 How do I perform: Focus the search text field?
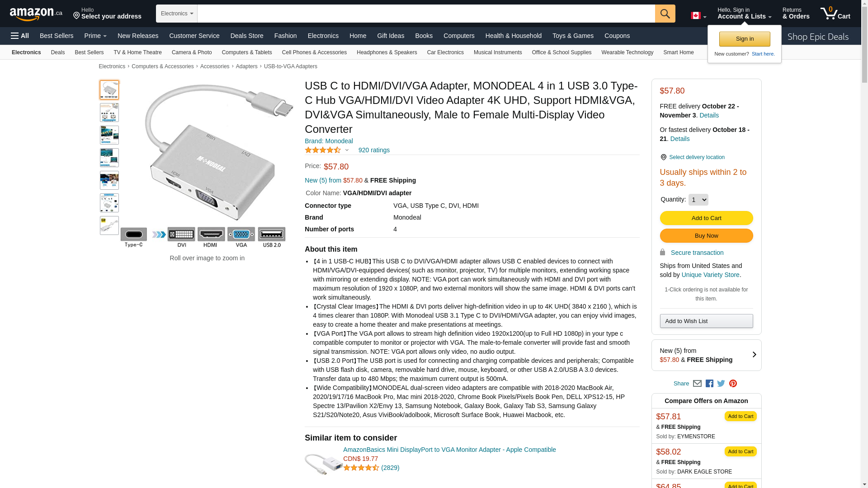point(426,14)
